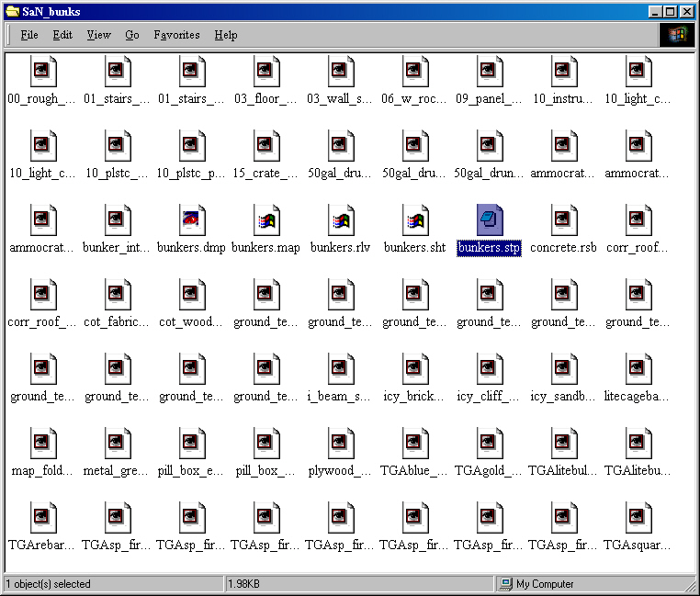Select the icy_brick file icon
700x596 pixels.
(415, 369)
